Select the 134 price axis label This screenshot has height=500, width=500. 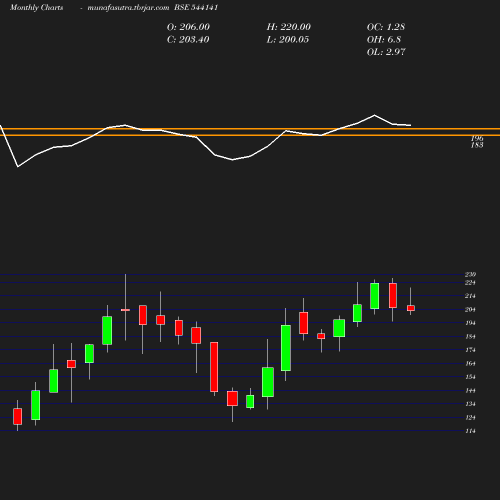470,404
